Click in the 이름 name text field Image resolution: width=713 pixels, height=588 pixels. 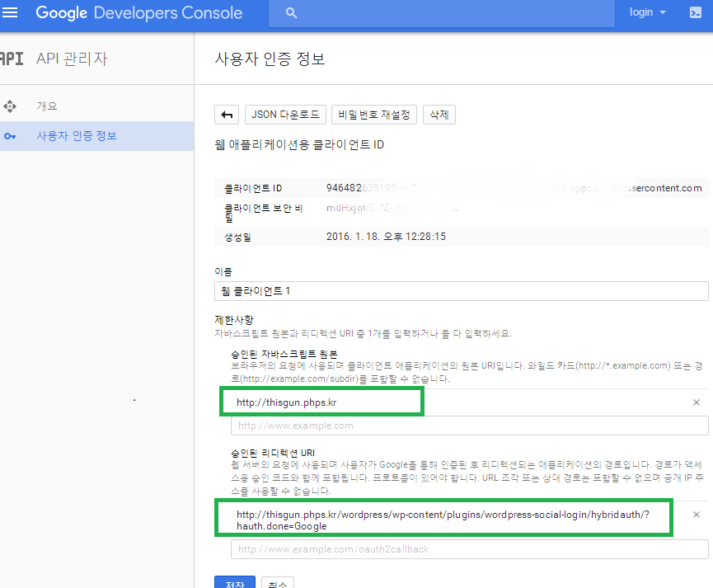point(461,291)
